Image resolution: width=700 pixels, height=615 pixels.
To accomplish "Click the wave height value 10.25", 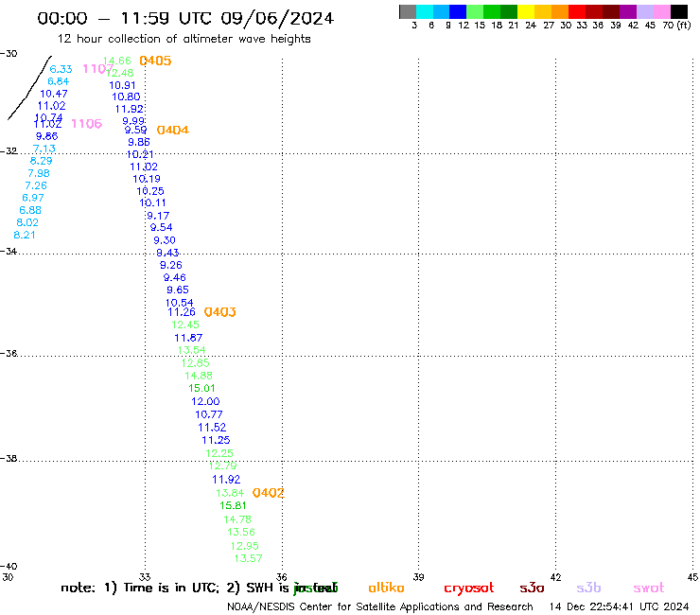I will pos(150,191).
